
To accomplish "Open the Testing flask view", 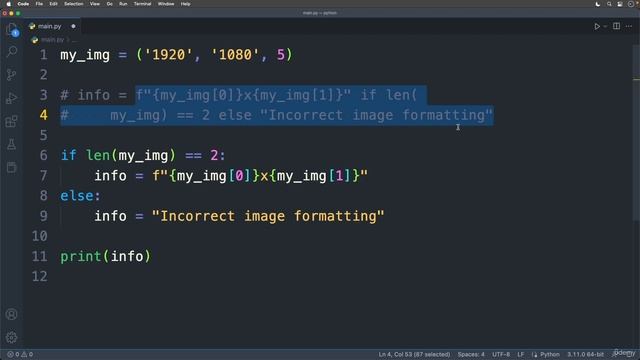I will (x=12, y=144).
